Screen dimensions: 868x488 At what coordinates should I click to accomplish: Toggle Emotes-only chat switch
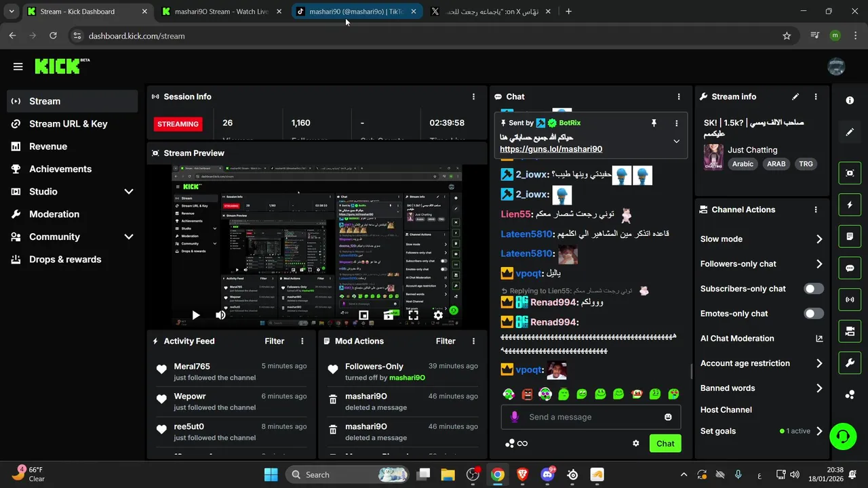point(814,313)
